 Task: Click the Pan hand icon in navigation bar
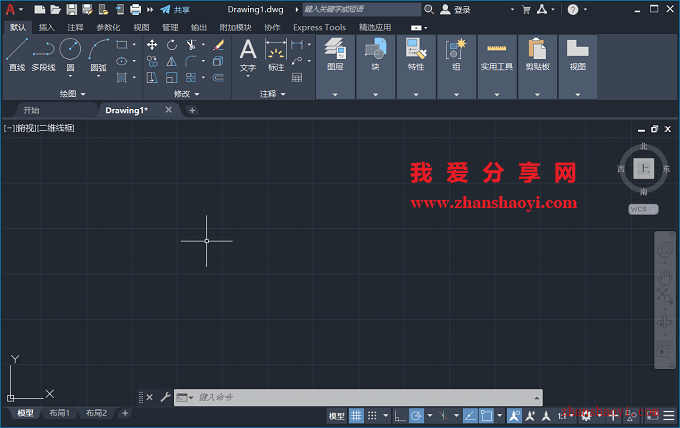(664, 277)
